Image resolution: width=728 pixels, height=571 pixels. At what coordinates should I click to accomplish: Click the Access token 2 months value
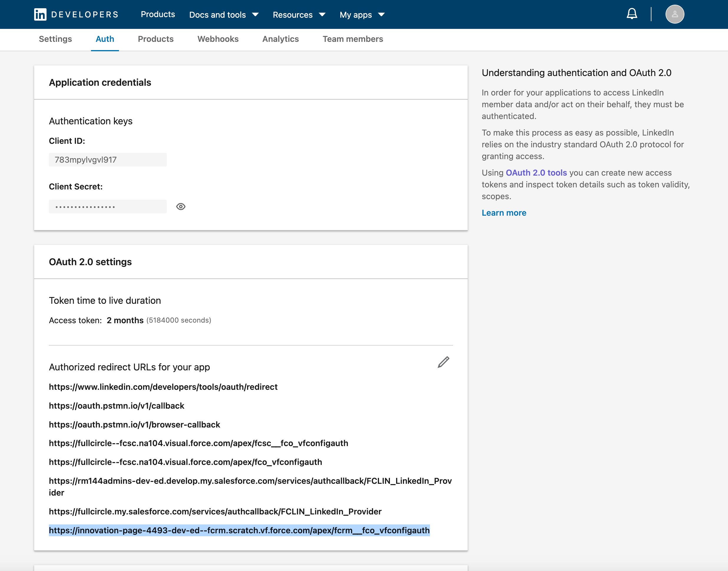(x=125, y=320)
